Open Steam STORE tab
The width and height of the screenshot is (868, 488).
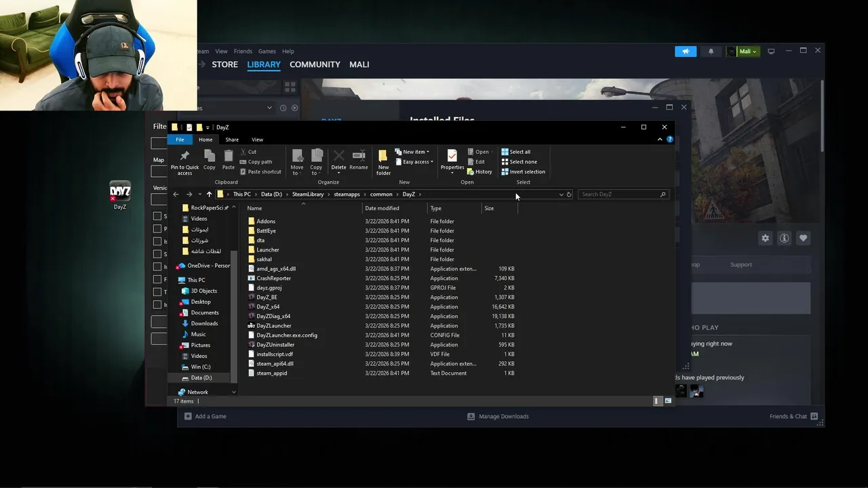[224, 64]
